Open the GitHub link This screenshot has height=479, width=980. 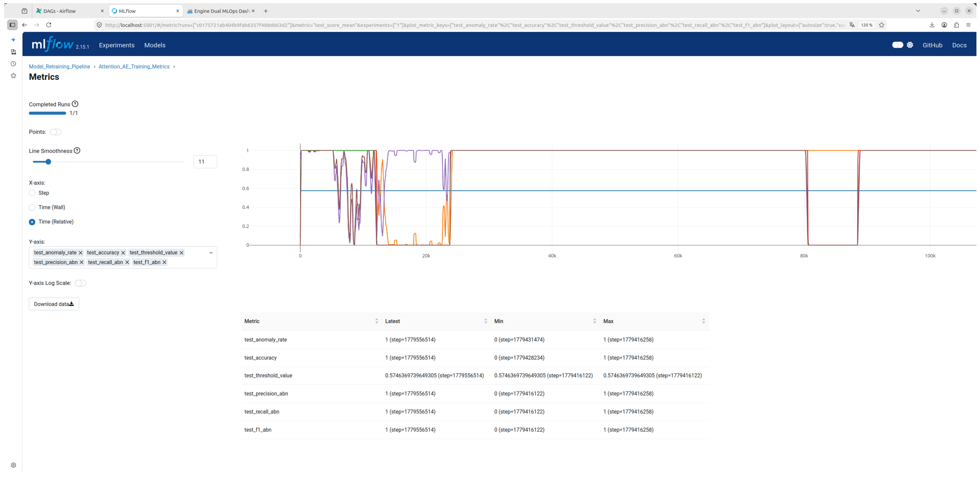tap(932, 45)
